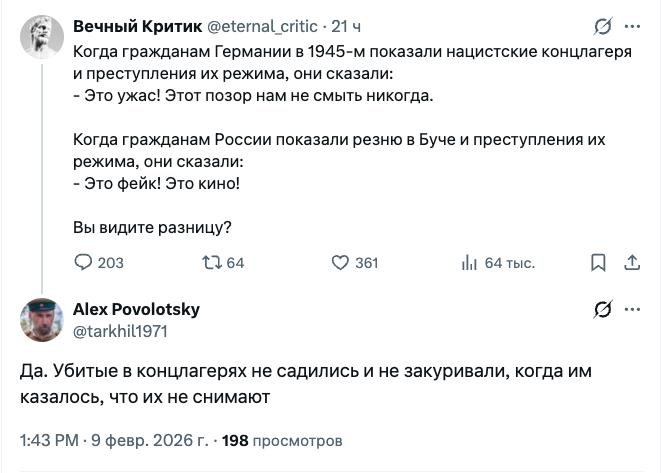This screenshot has width=661, height=473.
Task: Like the tweet with 361 likes
Action: (340, 263)
